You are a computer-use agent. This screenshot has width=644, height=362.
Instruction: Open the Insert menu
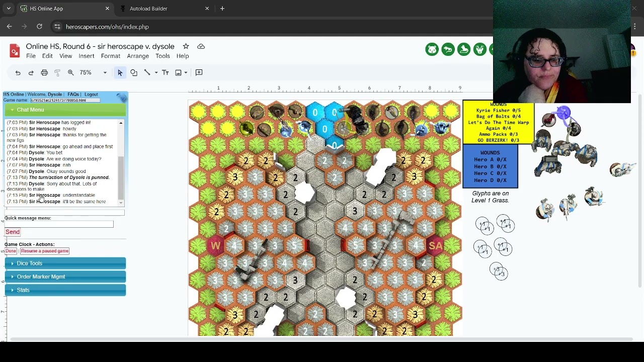pos(86,56)
